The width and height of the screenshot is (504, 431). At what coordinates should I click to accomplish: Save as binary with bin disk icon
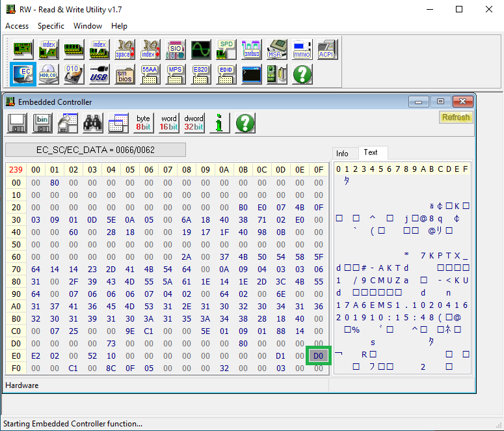(42, 123)
